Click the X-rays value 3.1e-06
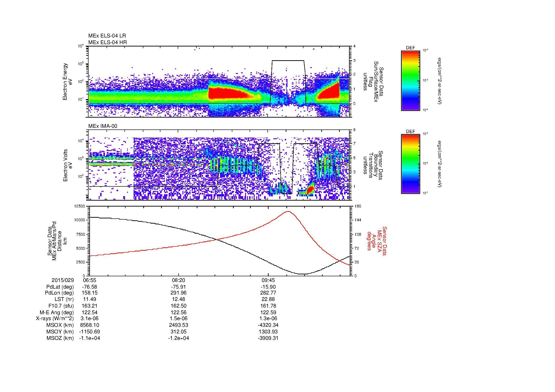 89,318
